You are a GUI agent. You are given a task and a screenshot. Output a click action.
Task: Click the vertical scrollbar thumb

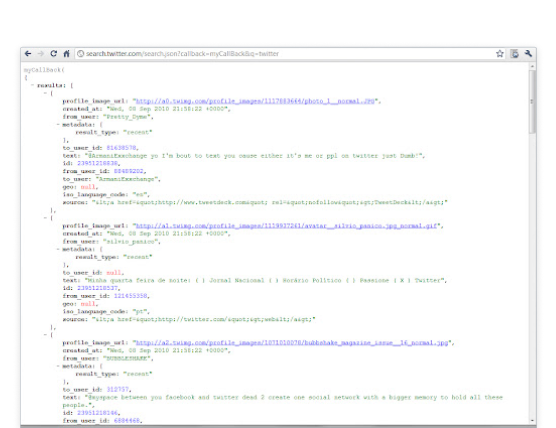tap(533, 102)
